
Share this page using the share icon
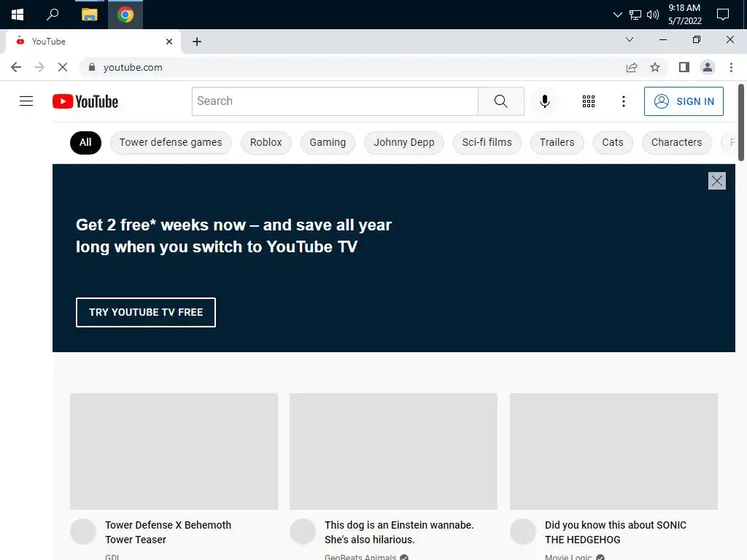point(631,67)
